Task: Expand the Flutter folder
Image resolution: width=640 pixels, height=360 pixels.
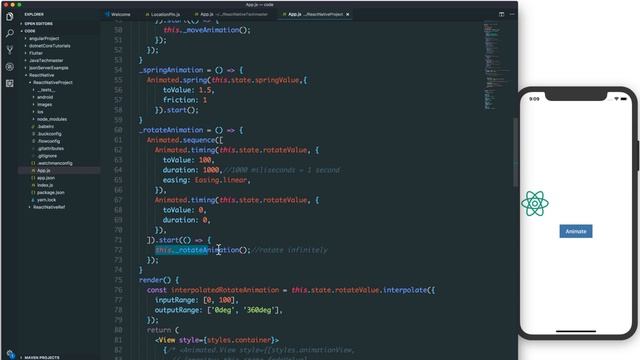Action: [36, 53]
